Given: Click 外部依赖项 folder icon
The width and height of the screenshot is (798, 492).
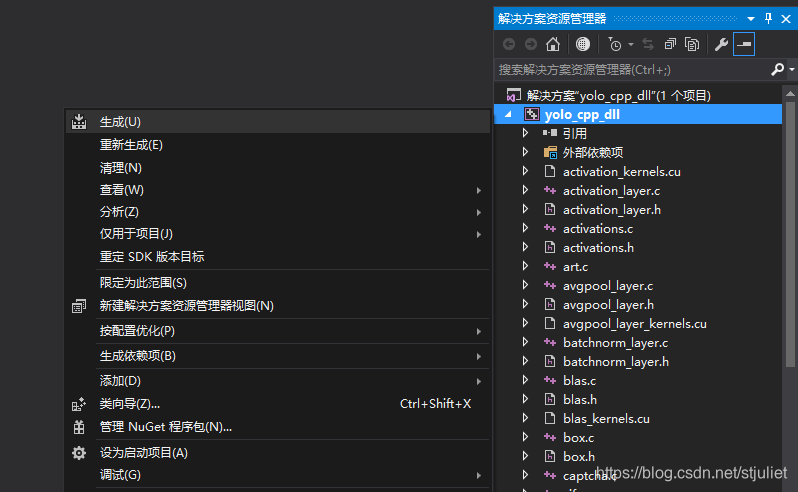Looking at the screenshot, I should (x=550, y=152).
